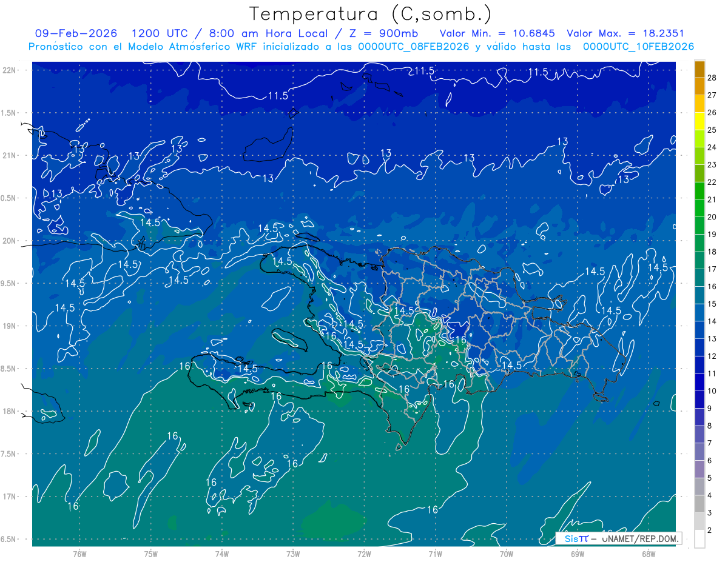
Task: Click the 22N latitude axis label
Action: (10, 70)
